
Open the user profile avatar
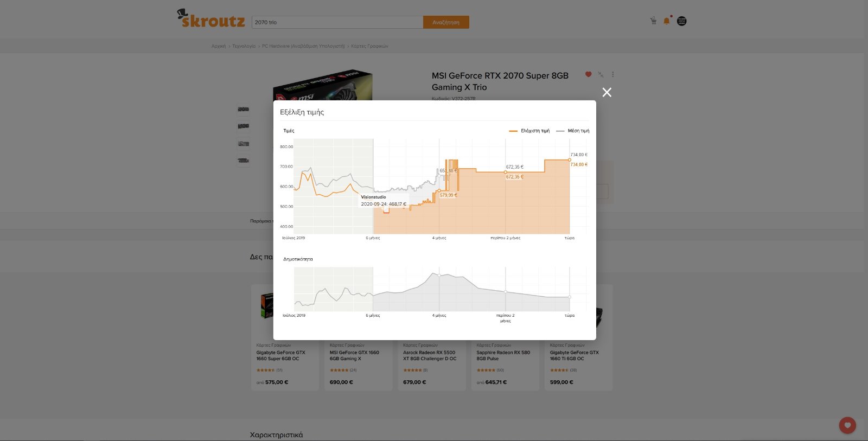[682, 21]
